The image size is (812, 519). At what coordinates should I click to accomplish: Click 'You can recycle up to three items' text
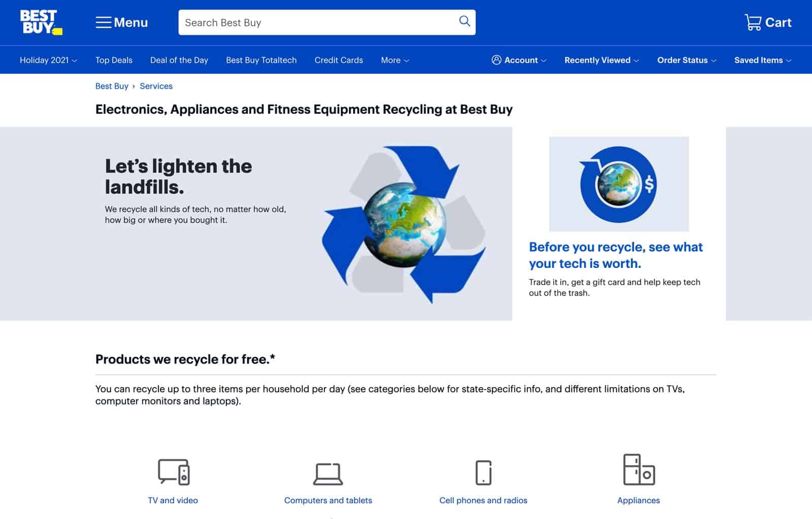[x=390, y=395]
